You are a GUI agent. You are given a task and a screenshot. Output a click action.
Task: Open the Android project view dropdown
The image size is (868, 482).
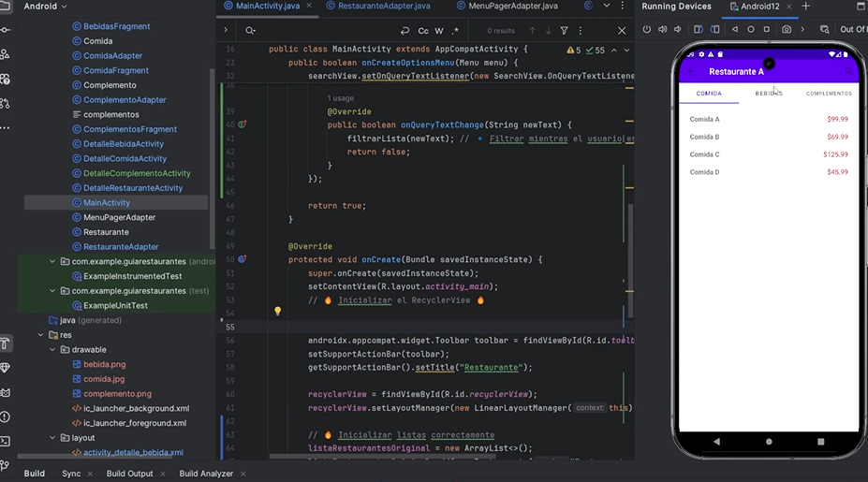pos(45,7)
